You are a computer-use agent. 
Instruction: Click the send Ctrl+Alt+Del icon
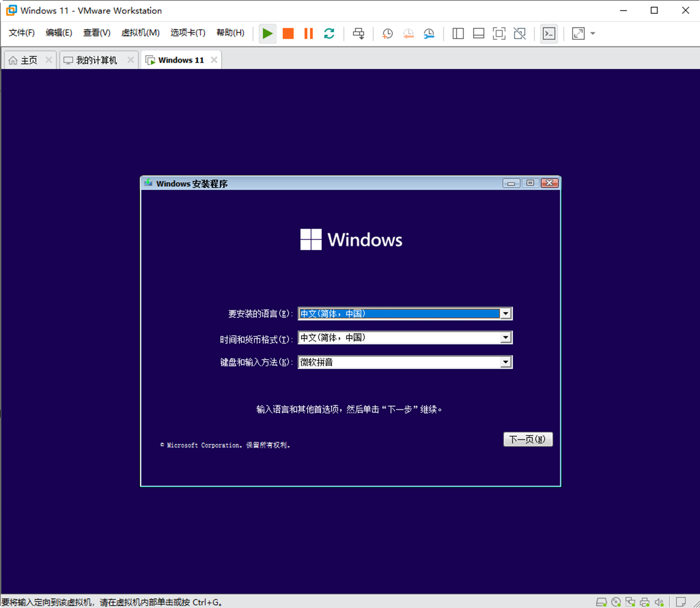tap(359, 34)
